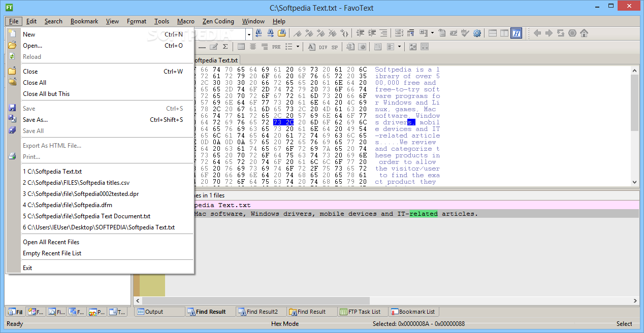644x333 pixels.
Task: Click the back arrow navigation icon
Action: 537,33
